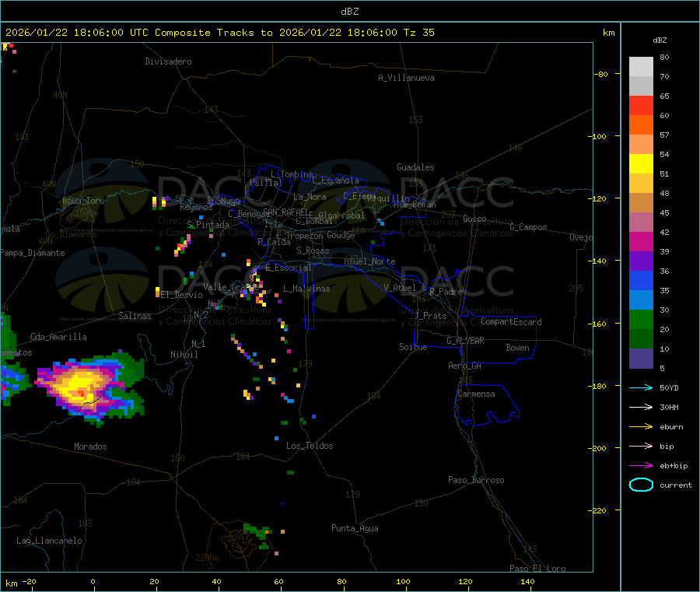Click the Soitue place label
The height and width of the screenshot is (592, 700).
pyautogui.click(x=413, y=347)
